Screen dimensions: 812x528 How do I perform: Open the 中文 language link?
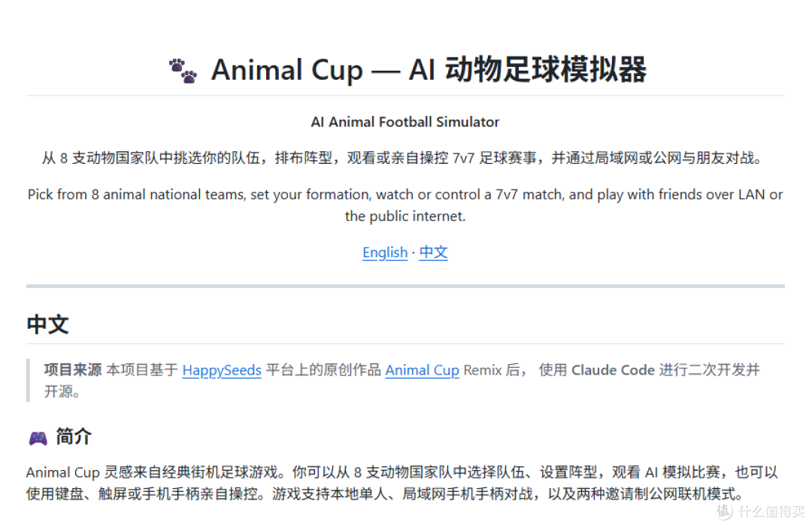click(433, 252)
